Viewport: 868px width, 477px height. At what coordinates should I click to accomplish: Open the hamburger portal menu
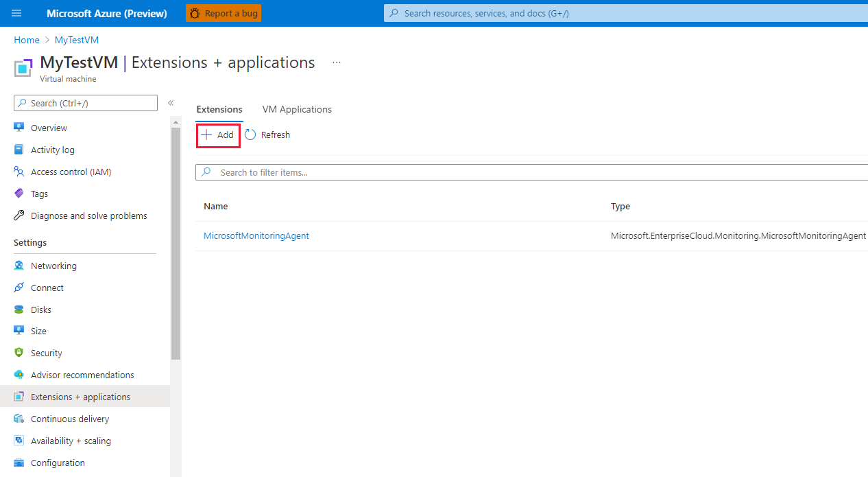[x=16, y=13]
